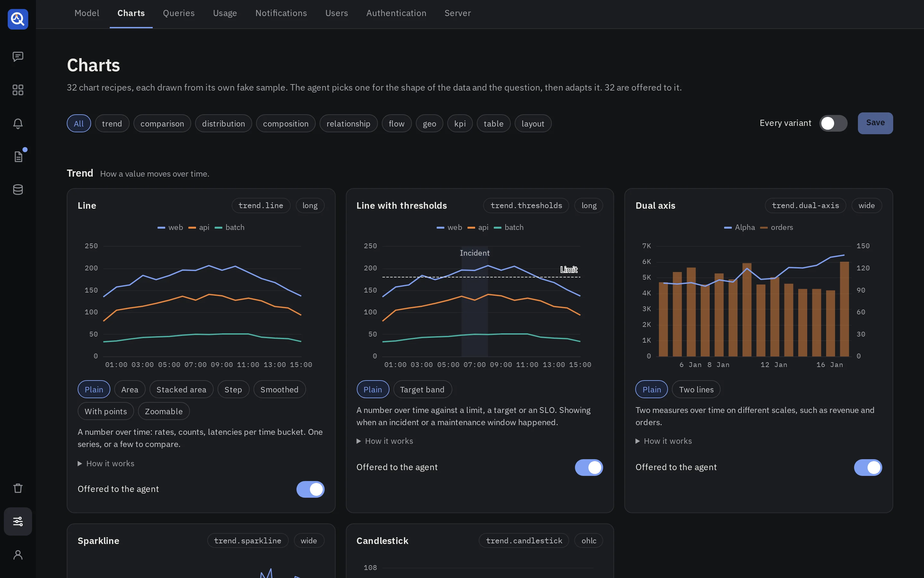Select the Target band variant
The width and height of the screenshot is (924, 578).
422,389
